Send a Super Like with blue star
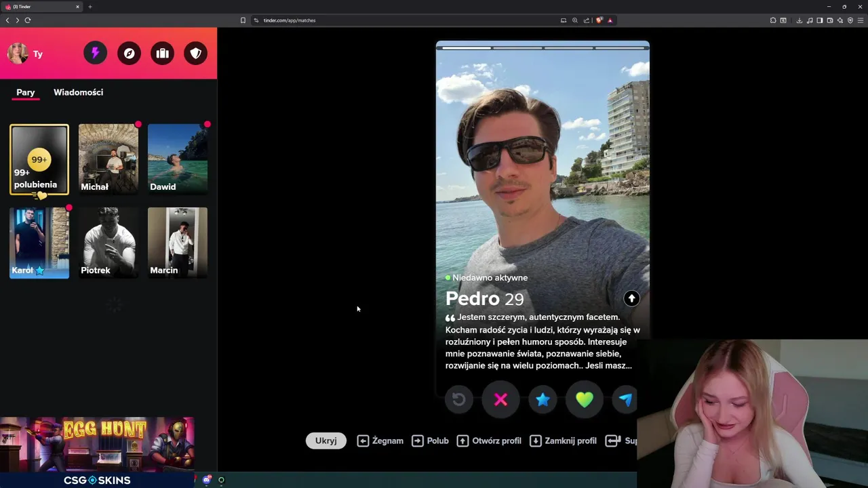 click(x=542, y=400)
